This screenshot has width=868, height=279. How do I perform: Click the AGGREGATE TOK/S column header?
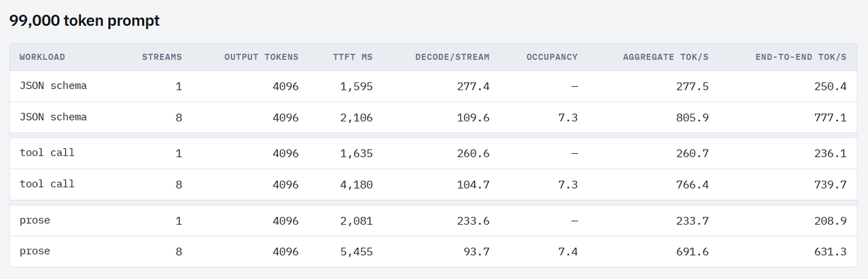tap(666, 57)
